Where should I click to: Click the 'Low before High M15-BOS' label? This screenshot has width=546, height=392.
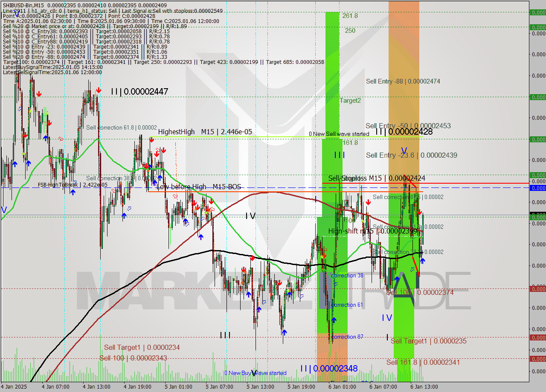(x=199, y=187)
